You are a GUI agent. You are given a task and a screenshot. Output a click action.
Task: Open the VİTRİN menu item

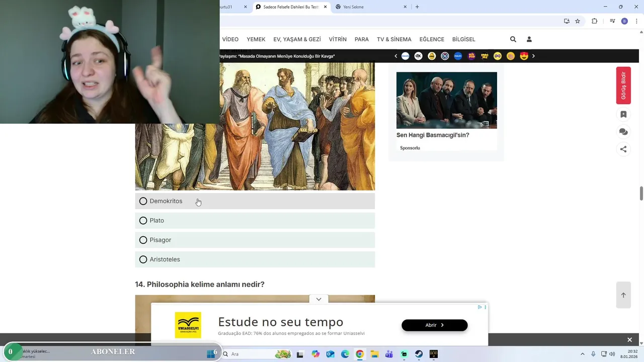pos(338,39)
